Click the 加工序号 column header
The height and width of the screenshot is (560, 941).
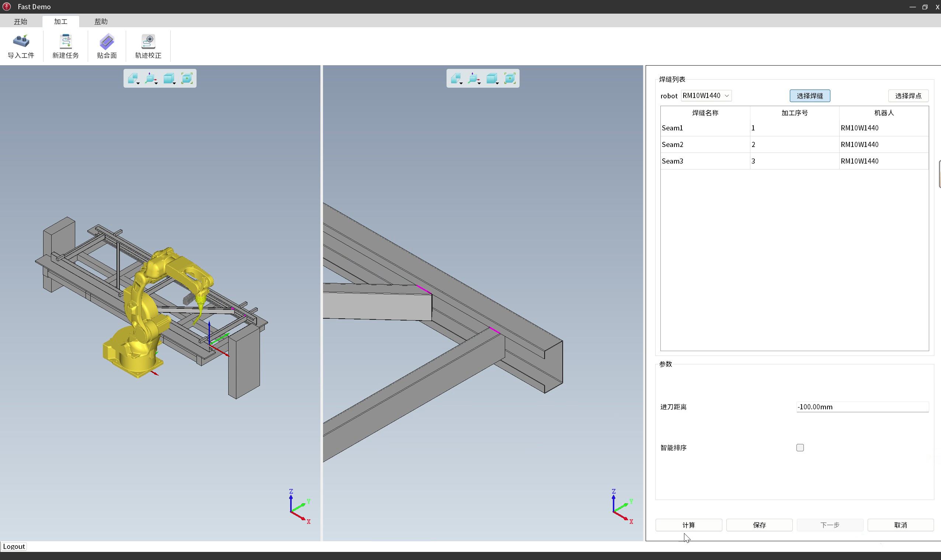(x=795, y=113)
